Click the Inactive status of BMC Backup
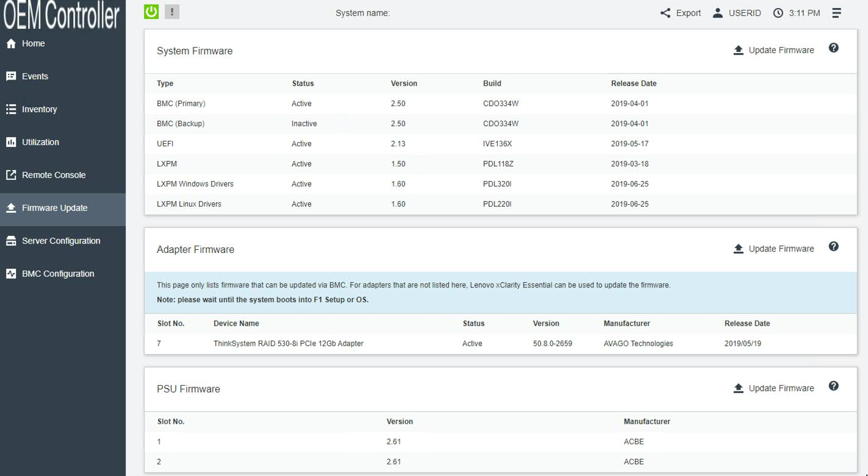 point(304,124)
